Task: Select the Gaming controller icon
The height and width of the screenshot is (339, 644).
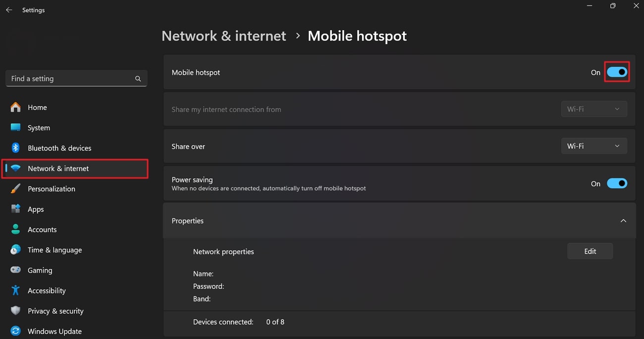Action: point(16,270)
